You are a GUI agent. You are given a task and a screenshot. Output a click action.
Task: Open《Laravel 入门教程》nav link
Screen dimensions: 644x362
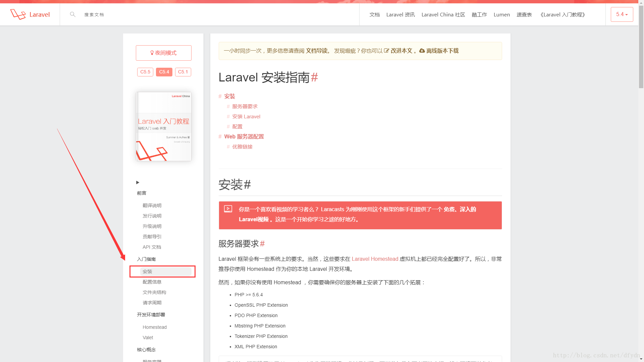tap(563, 15)
